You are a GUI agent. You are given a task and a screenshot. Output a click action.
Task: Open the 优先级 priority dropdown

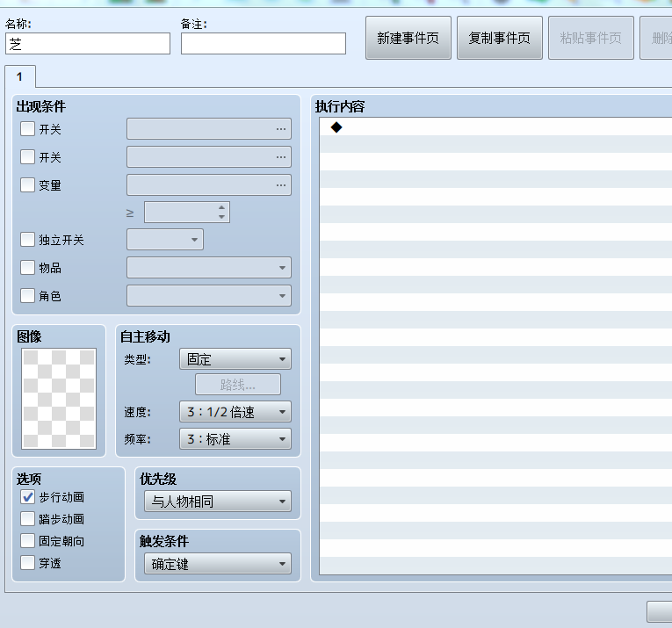[218, 502]
